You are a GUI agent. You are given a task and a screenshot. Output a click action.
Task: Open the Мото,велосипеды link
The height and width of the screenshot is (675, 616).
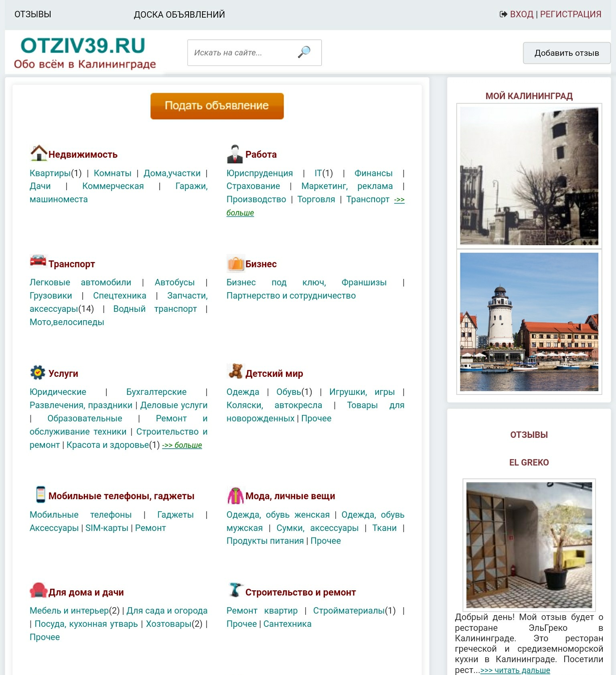[67, 322]
